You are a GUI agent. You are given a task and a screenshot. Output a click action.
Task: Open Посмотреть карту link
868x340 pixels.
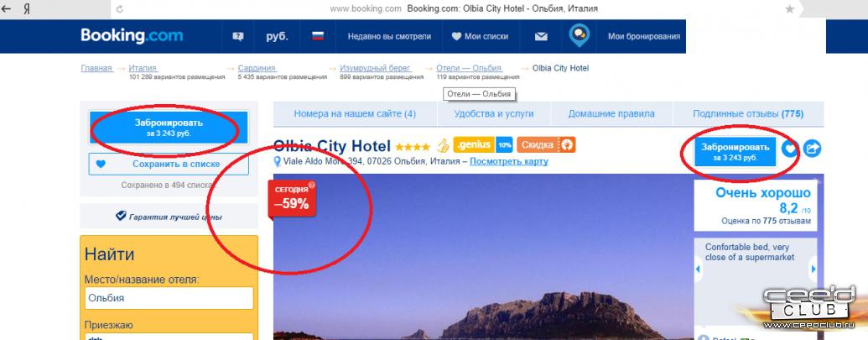[509, 162]
